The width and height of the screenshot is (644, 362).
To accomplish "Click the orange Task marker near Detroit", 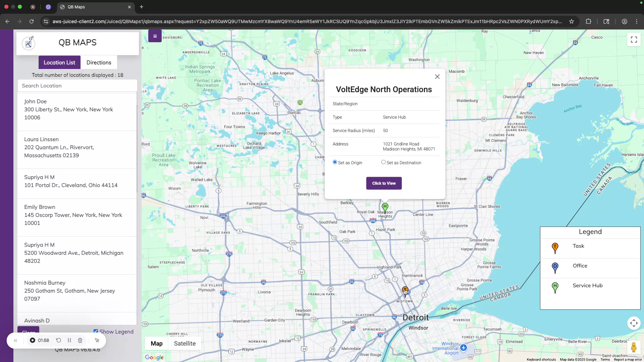I will (x=405, y=289).
